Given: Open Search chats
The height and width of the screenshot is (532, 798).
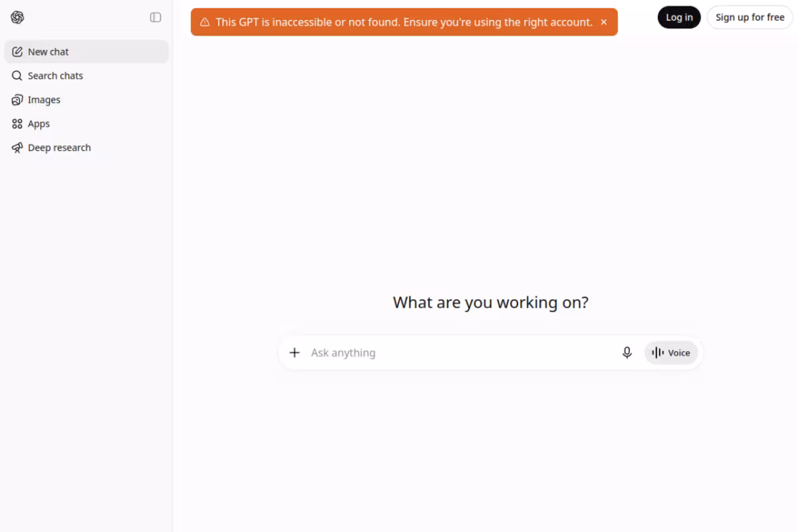Looking at the screenshot, I should pyautogui.click(x=86, y=76).
